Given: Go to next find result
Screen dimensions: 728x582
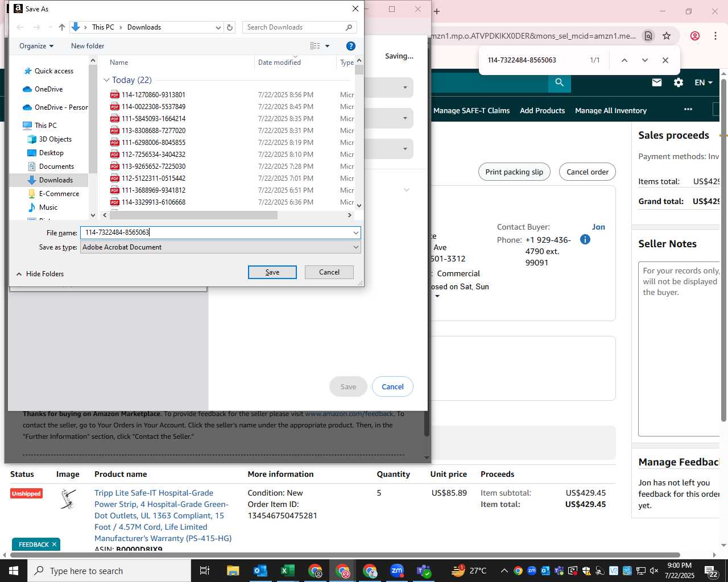Looking at the screenshot, I should (644, 60).
